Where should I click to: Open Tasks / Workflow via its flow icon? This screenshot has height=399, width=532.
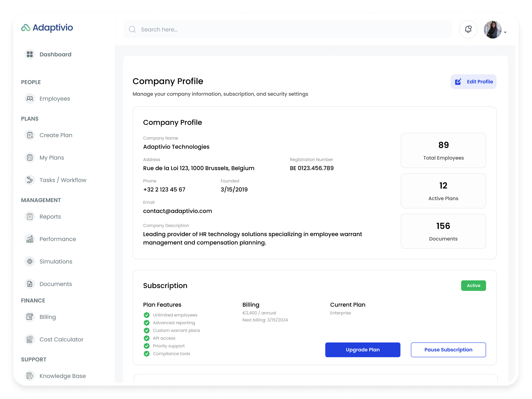point(30,180)
